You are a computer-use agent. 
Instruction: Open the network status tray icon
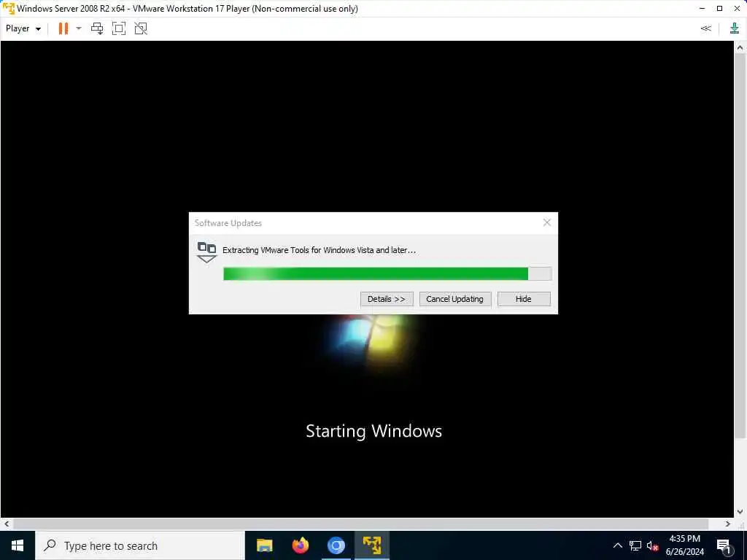(x=635, y=545)
